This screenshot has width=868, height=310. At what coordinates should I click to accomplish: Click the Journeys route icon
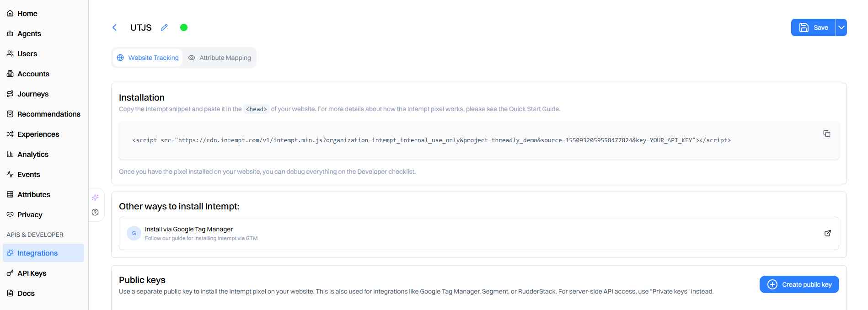[x=10, y=94]
